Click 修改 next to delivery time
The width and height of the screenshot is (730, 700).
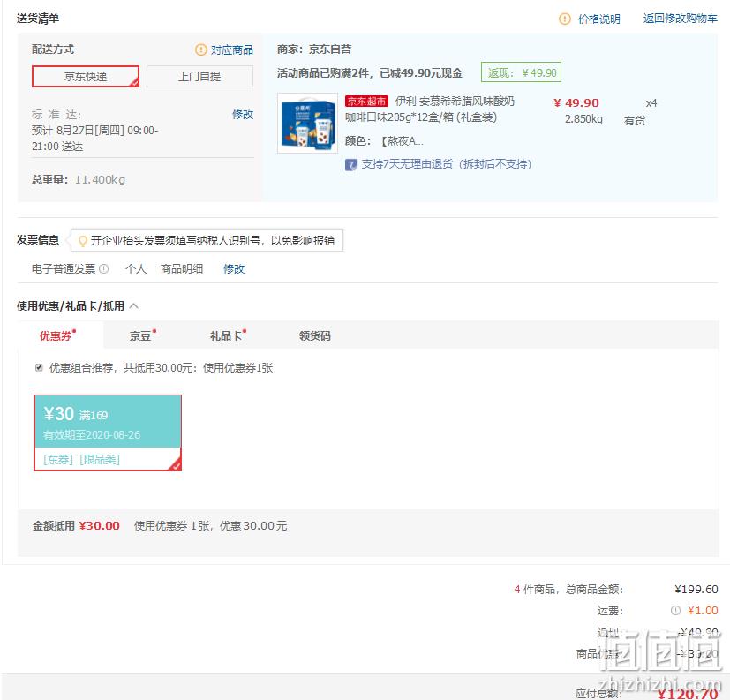(x=243, y=115)
